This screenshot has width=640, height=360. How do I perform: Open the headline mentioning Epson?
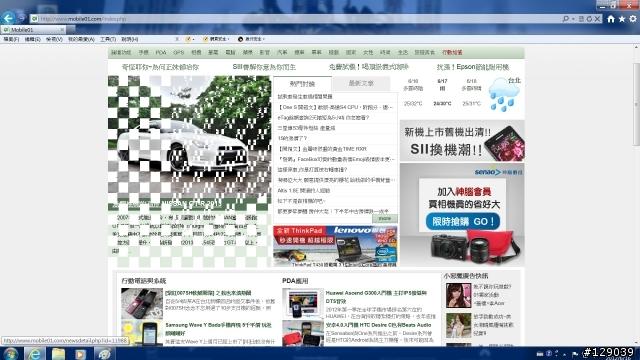(473, 67)
